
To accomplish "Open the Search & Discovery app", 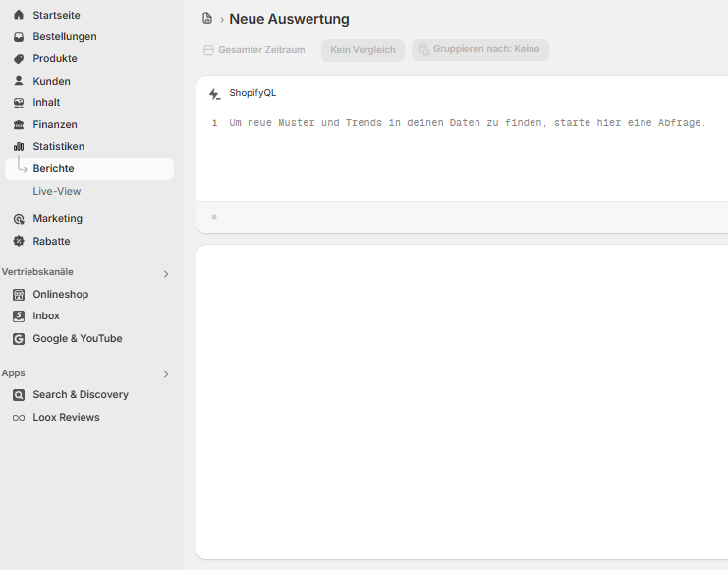I will 80,395.
